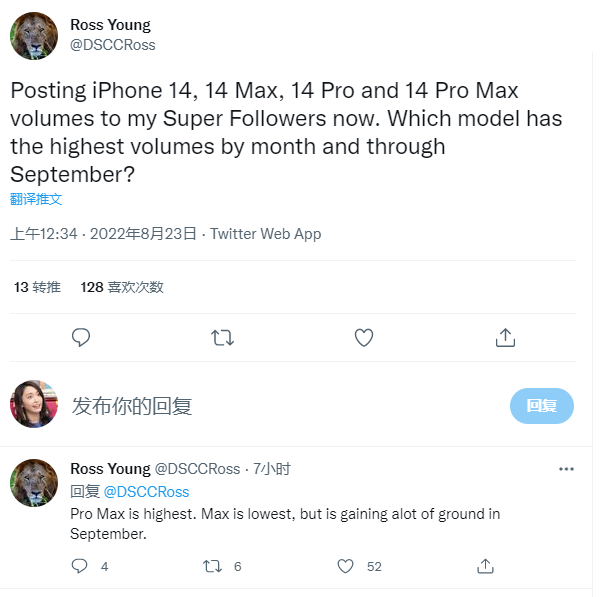The image size is (600, 597).
Task: Open the 128 喜欢次数 likes list
Action: click(x=122, y=287)
